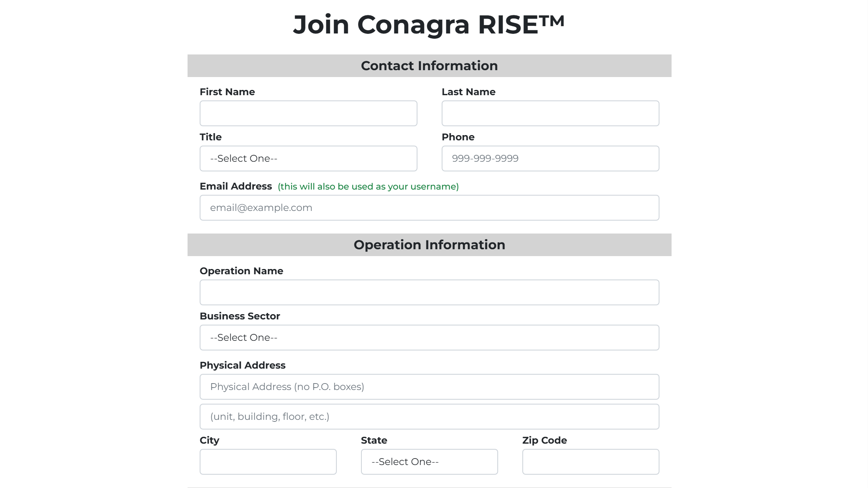
Task: Click the First Name input field
Action: pos(308,113)
